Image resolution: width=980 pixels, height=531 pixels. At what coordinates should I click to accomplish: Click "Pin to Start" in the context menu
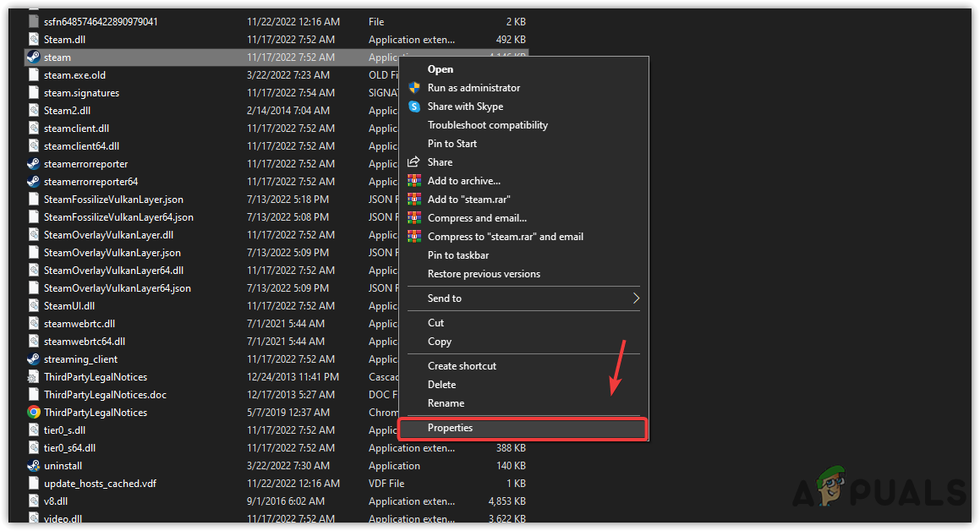(452, 143)
